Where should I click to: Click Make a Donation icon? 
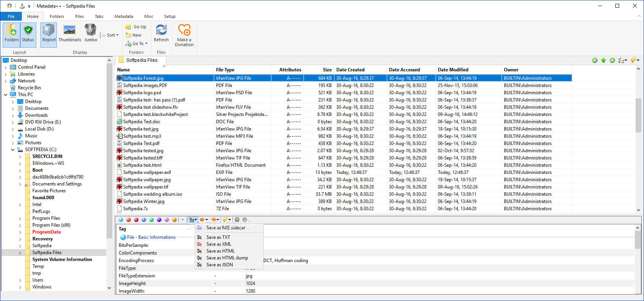coord(184,35)
